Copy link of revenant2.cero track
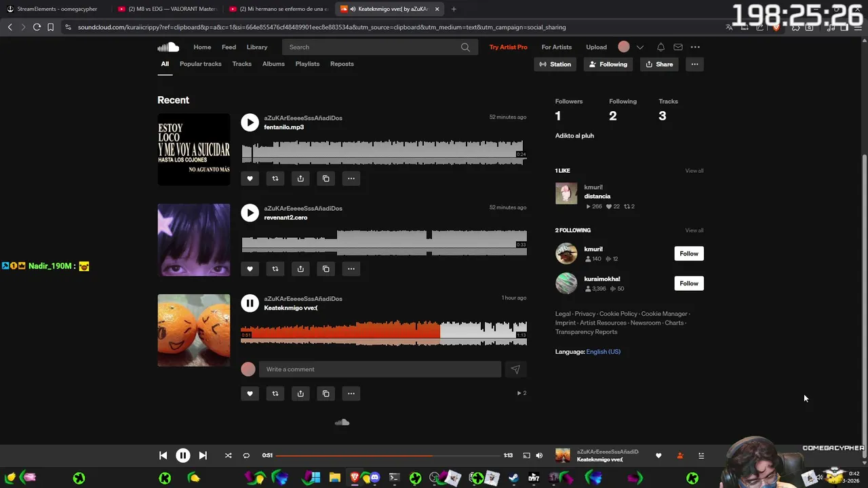Screen dimensions: 868x488 pos(326,269)
